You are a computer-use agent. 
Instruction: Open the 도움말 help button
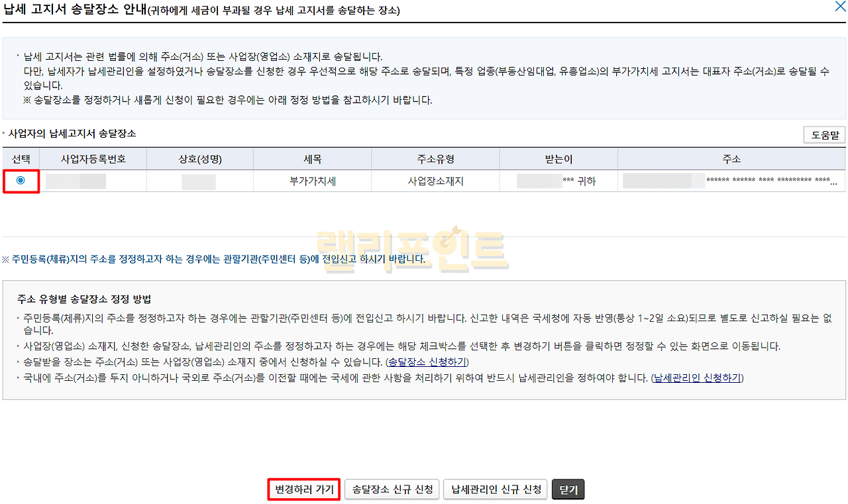824,135
